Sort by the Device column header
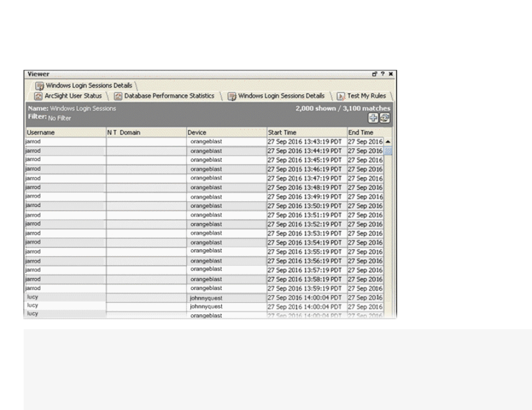This screenshot has height=410, width=532. pos(227,133)
